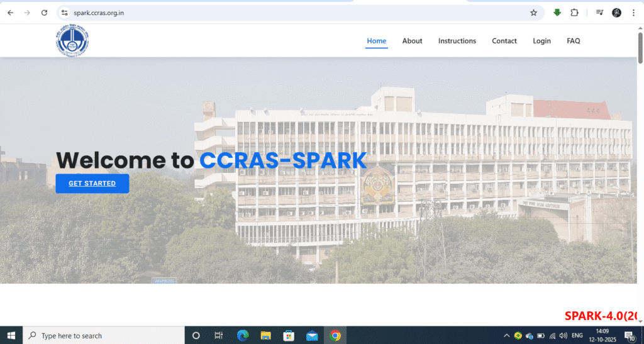Click the GET STARTED button
The image size is (644, 344).
pyautogui.click(x=92, y=184)
